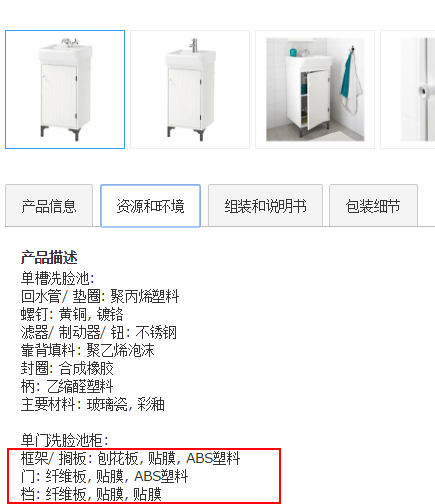View the bathroom photo with open cabinet door
Screen dimensions: 435x504
pyautogui.click(x=315, y=89)
